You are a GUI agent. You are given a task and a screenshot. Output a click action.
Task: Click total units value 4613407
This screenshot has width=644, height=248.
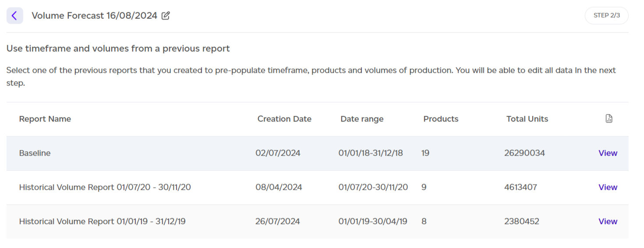(x=520, y=187)
